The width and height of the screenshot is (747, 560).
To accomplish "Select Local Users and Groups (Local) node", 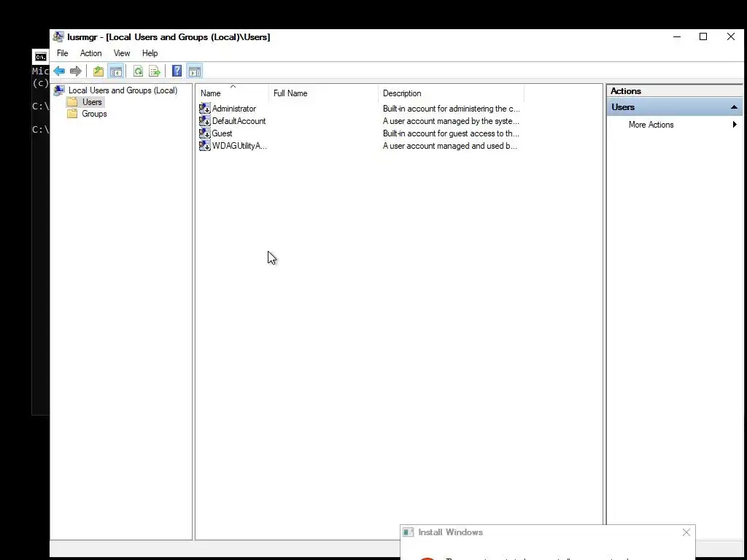I will coord(123,90).
